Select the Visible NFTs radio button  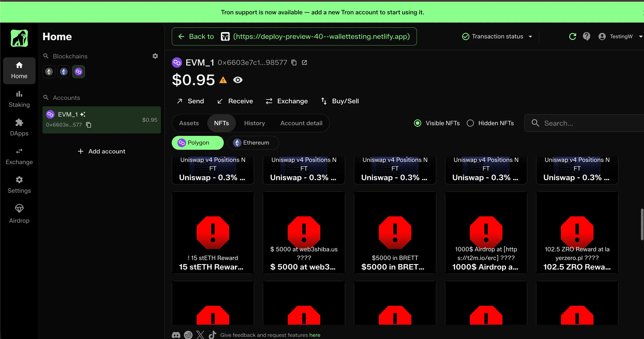(x=417, y=123)
